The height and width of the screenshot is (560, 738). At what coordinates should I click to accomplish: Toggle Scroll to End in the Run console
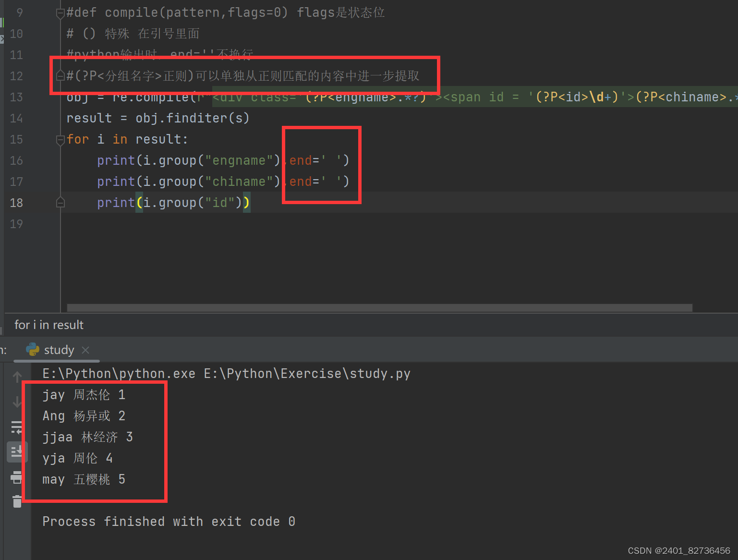(17, 451)
